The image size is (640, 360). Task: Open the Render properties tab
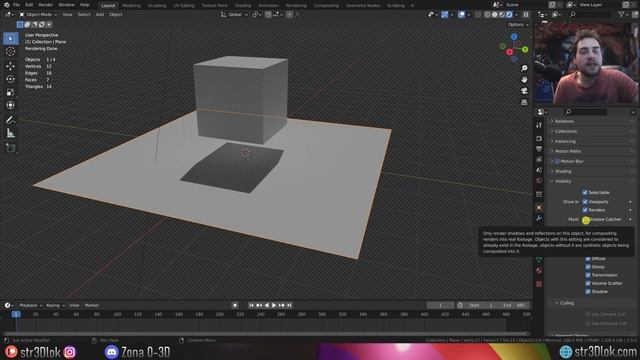539,138
